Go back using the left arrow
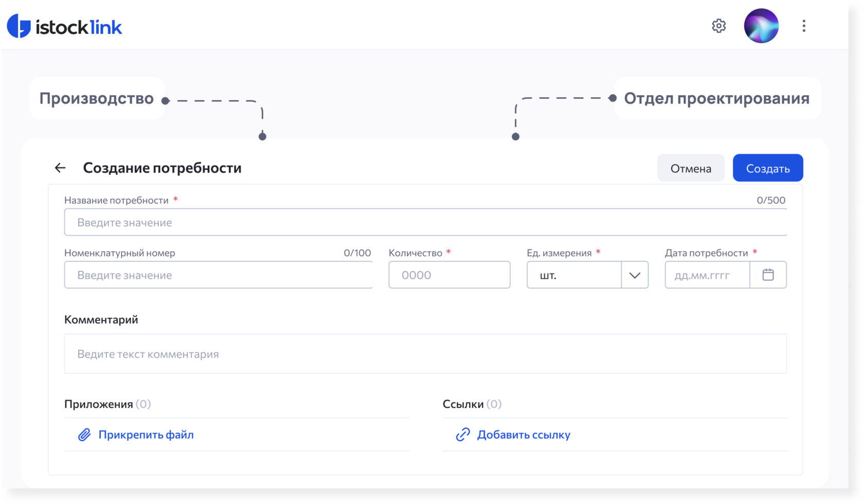 (x=60, y=168)
